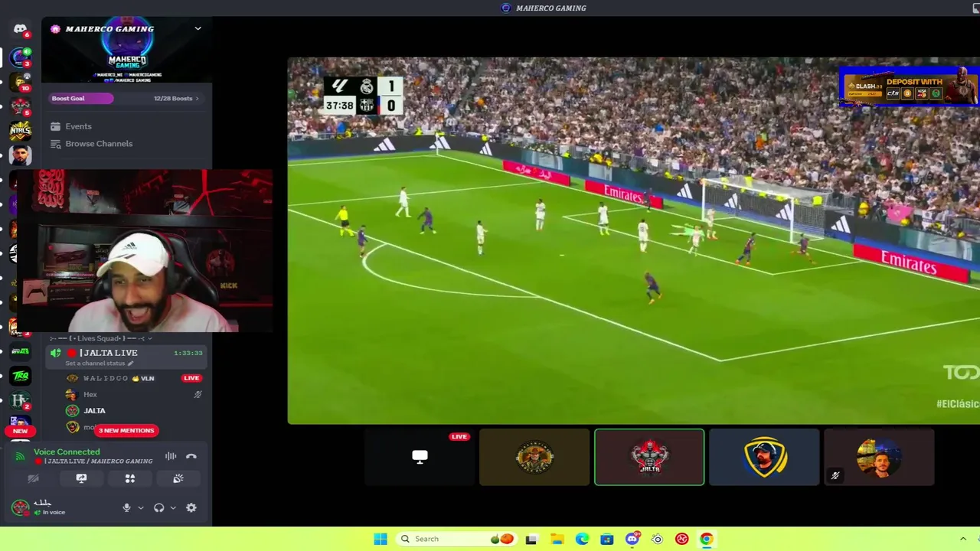View 12/28 Boosts details
Image resolution: width=980 pixels, height=551 pixels.
point(176,99)
